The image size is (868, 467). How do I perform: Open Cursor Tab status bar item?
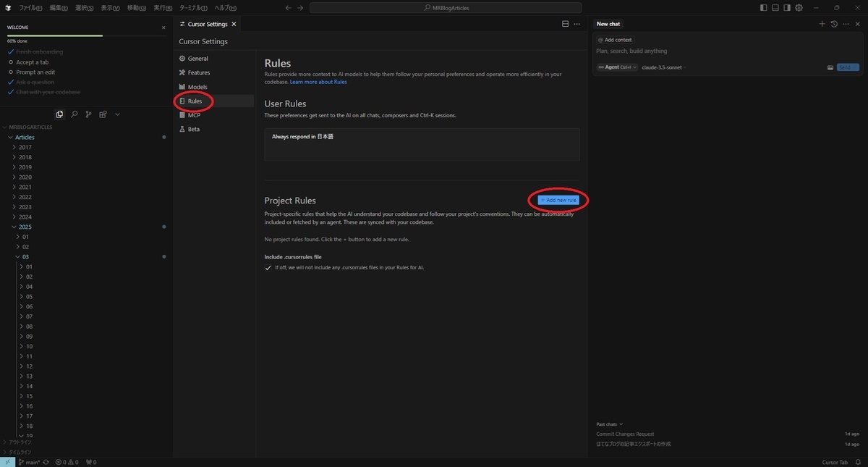pyautogui.click(x=835, y=462)
